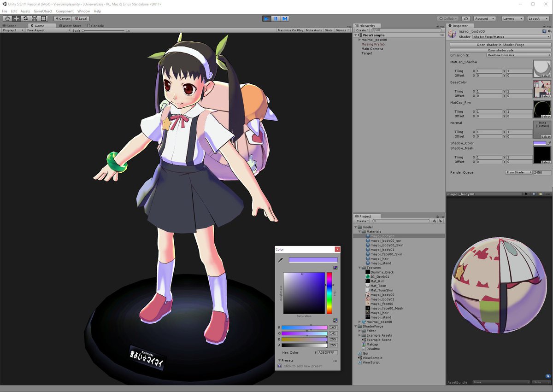Open the cloud services icon

(x=466, y=18)
